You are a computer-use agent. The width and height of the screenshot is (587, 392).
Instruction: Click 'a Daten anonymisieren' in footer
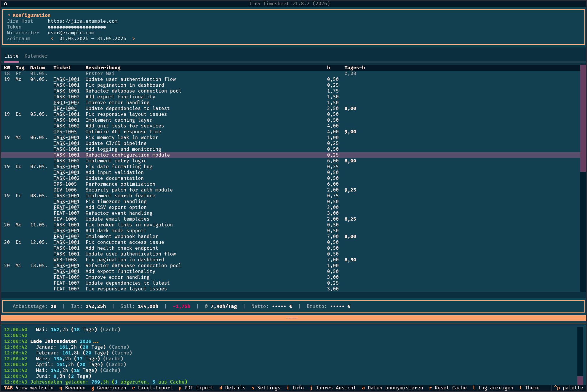(x=393, y=388)
